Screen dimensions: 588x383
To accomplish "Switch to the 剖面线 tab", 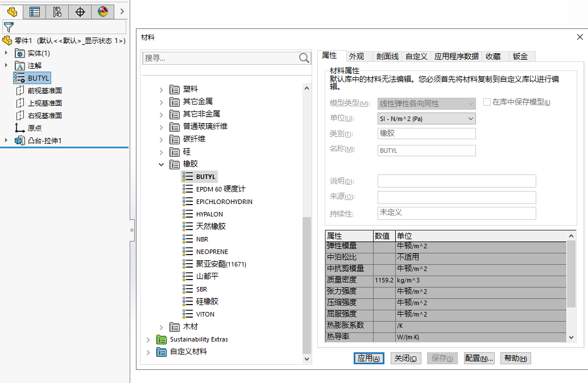I will click(388, 56).
